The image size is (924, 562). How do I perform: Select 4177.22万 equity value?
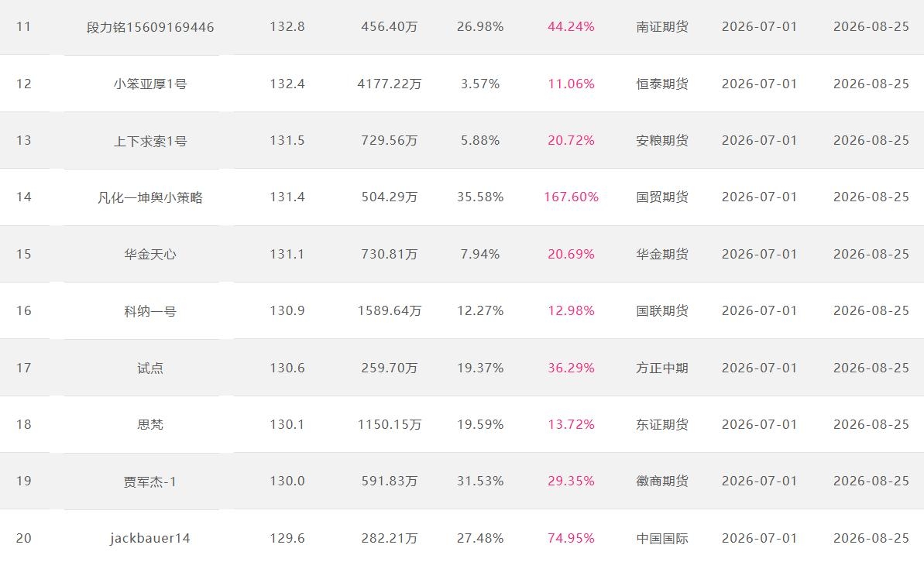pyautogui.click(x=390, y=84)
